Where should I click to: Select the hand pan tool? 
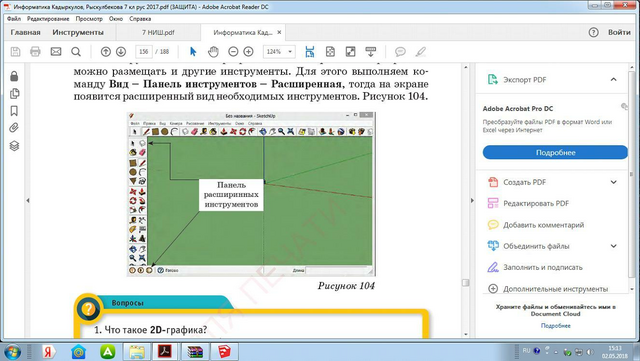pos(213,51)
